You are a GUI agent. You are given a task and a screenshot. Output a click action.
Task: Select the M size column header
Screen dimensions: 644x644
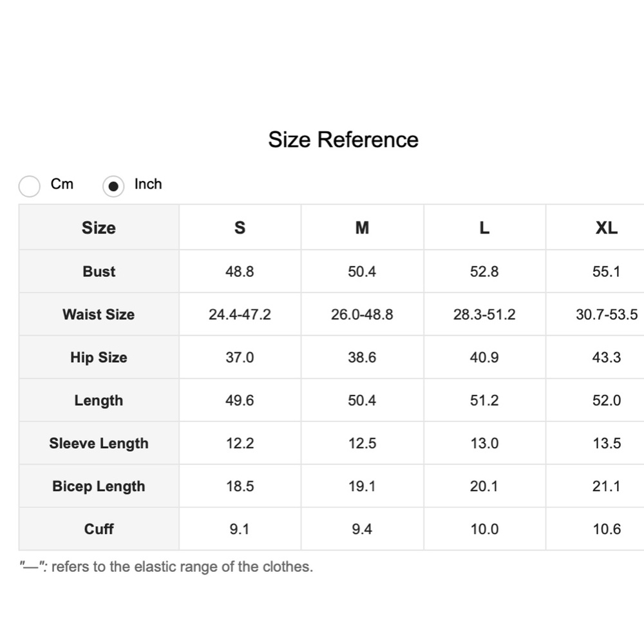(362, 227)
